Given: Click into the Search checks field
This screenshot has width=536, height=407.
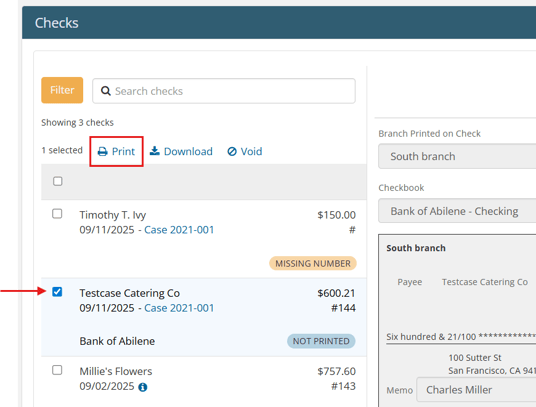Looking at the screenshot, I should click(224, 91).
